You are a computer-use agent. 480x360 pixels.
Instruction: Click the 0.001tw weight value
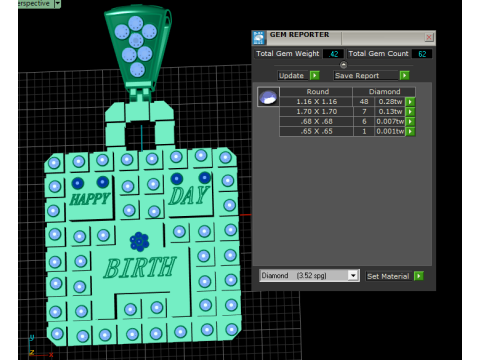point(390,131)
